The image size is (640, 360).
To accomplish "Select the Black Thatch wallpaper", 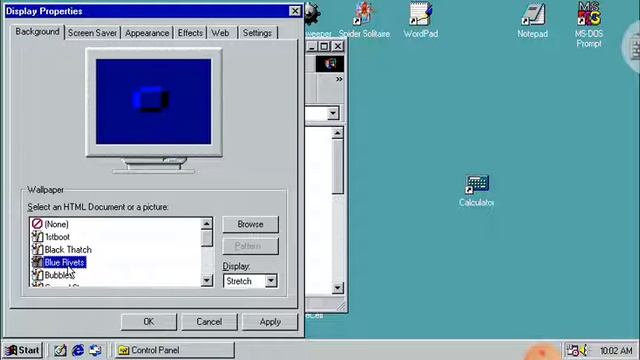I will pos(68,249).
